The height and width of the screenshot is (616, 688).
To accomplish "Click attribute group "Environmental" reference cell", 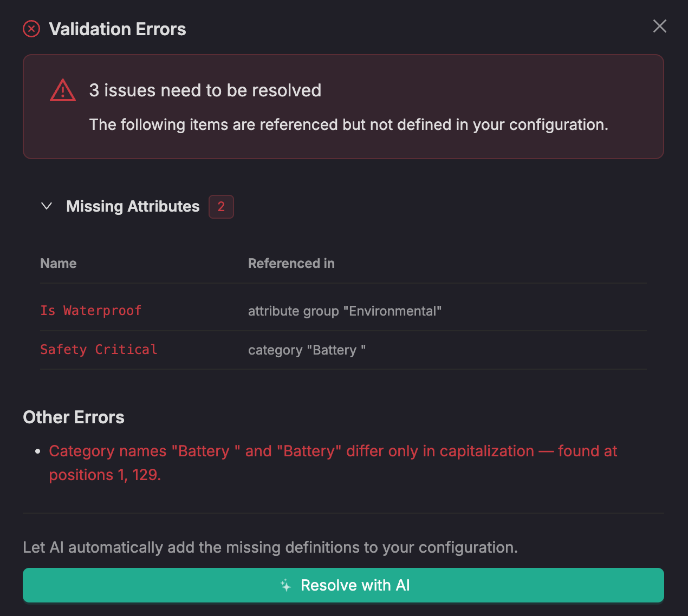I will [345, 311].
